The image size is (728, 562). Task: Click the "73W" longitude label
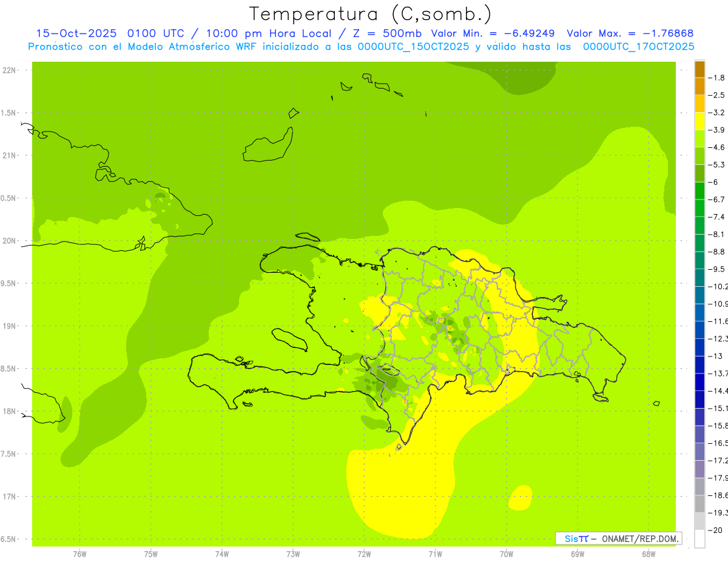coord(293,554)
